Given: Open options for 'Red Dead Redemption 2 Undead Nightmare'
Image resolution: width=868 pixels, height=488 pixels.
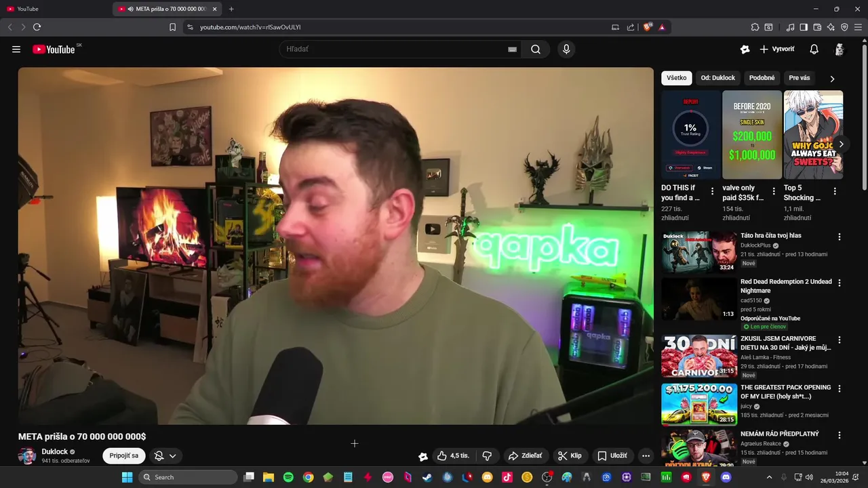Looking at the screenshot, I should (x=840, y=283).
